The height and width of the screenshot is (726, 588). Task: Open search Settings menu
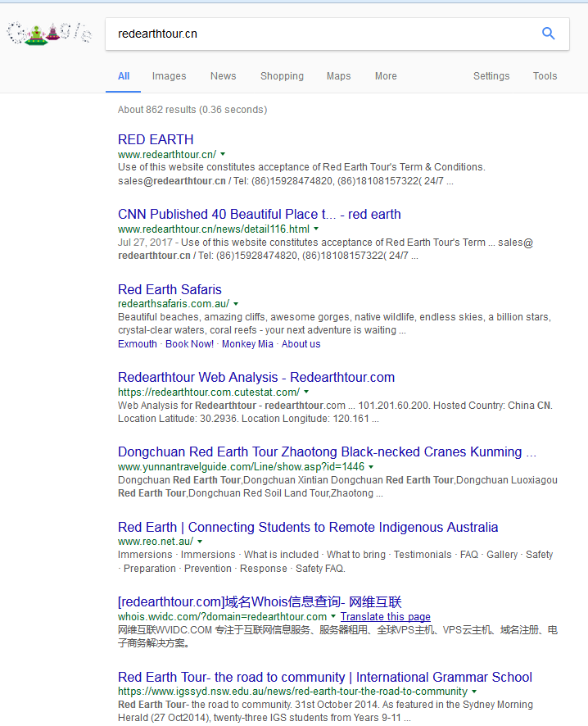[491, 76]
